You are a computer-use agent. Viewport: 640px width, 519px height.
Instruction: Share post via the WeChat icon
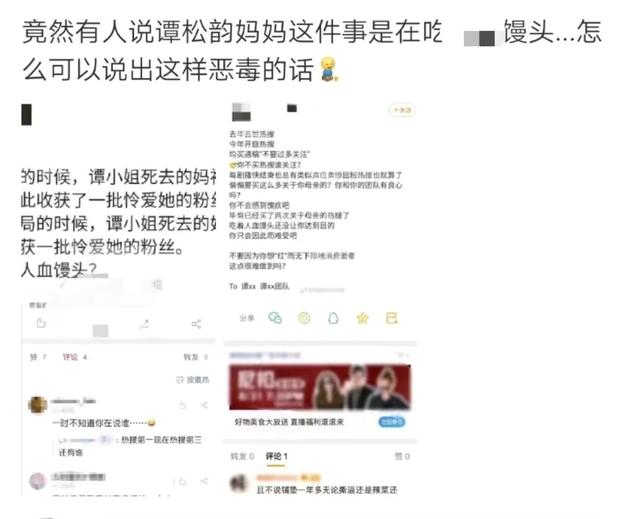tap(275, 318)
